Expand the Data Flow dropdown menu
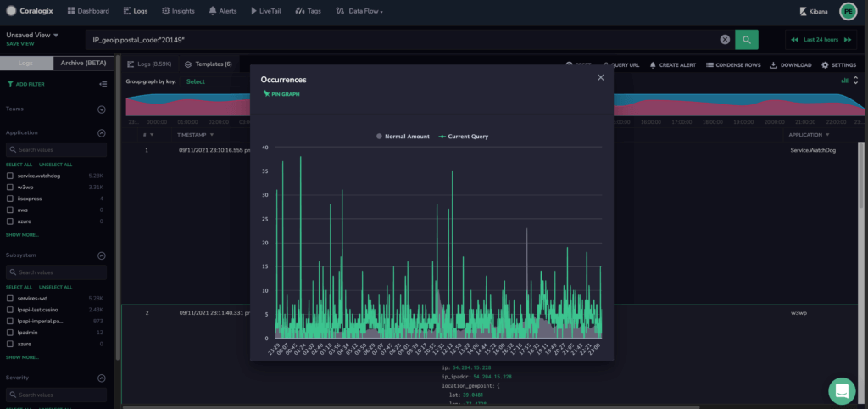This screenshot has width=868, height=409. [359, 10]
